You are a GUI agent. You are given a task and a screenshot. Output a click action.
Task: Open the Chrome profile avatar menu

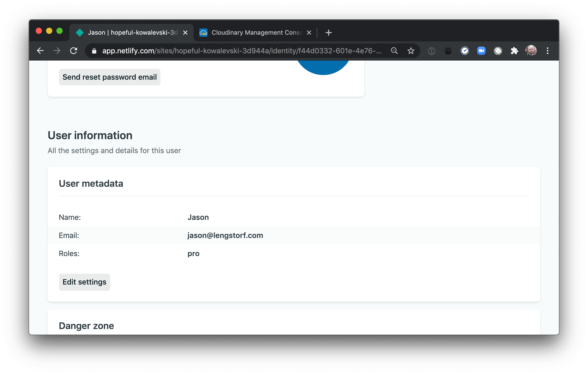click(531, 51)
